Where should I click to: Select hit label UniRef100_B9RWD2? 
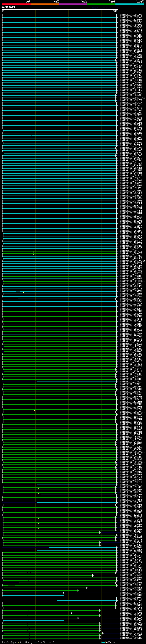131,276
